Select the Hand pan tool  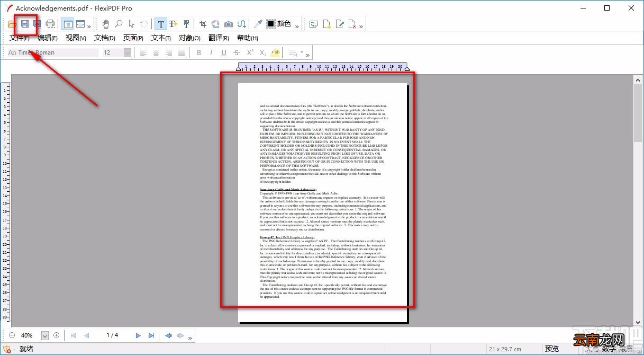pos(106,24)
